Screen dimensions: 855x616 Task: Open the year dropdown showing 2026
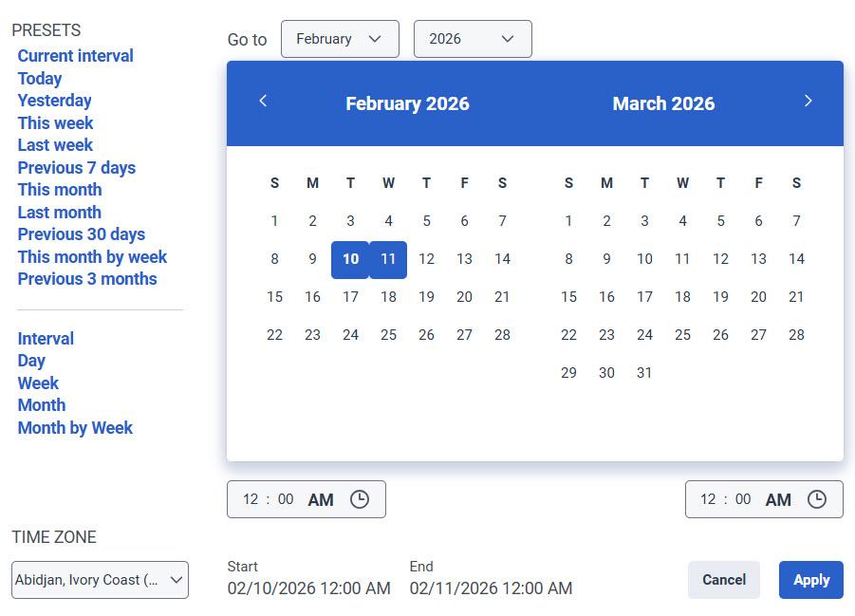coord(473,39)
